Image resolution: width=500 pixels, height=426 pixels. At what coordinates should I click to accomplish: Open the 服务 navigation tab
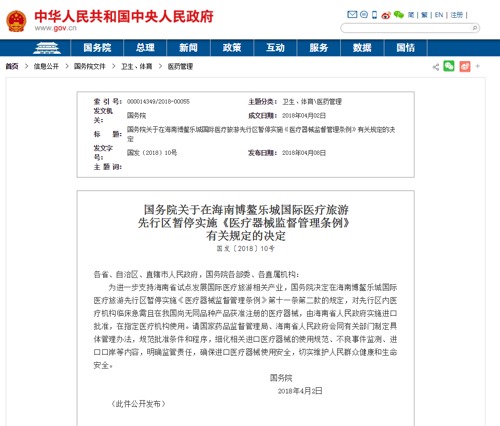[x=319, y=48]
